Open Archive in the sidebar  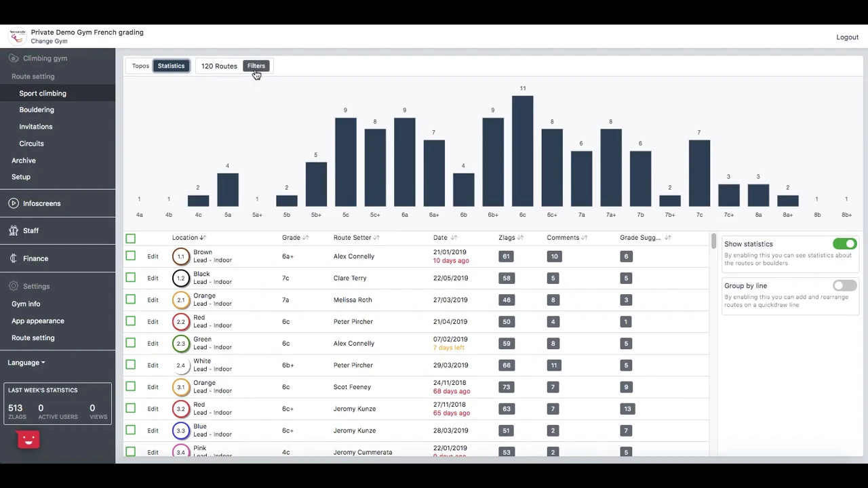tap(24, 161)
